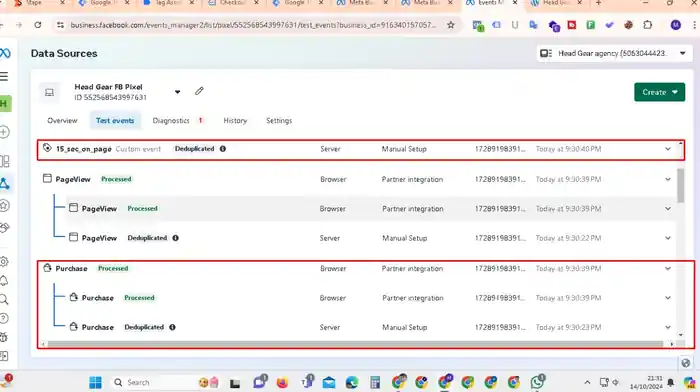
Task: Open the Head Gear agency business dropdown
Action: tap(614, 53)
